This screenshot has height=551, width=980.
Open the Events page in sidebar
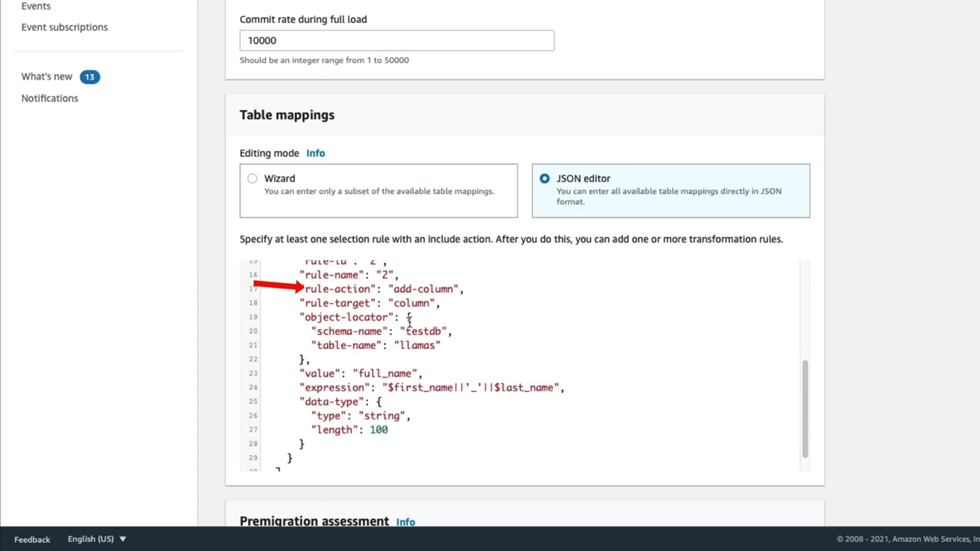pyautogui.click(x=36, y=6)
